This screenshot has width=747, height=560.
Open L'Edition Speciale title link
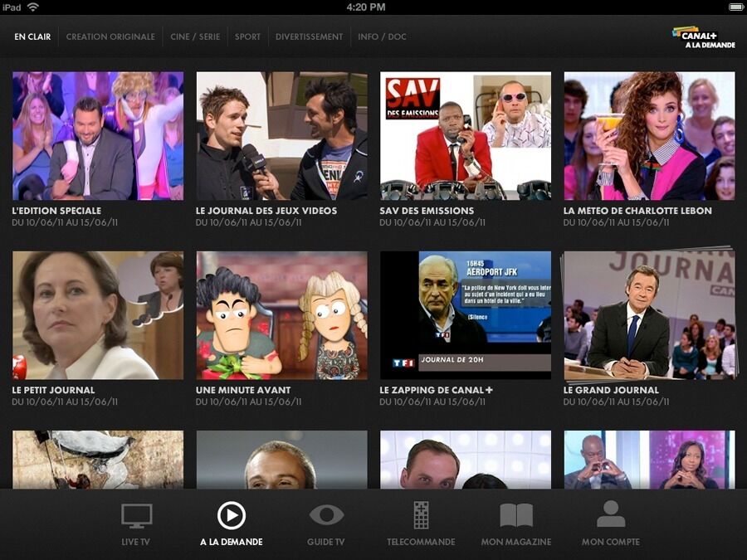pyautogui.click(x=56, y=211)
